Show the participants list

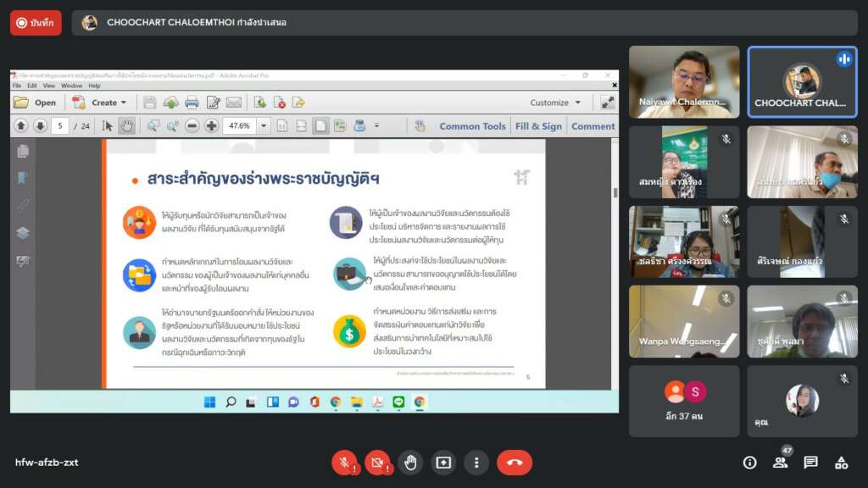pyautogui.click(x=780, y=463)
